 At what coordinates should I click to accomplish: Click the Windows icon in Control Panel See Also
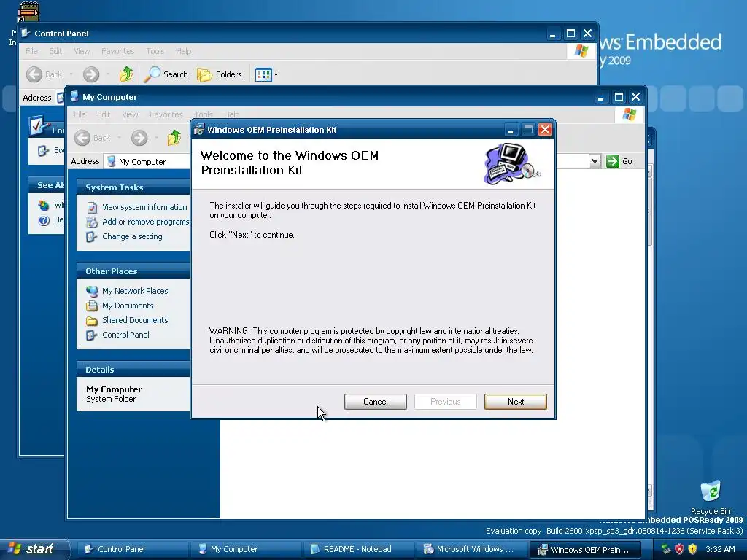coord(44,205)
